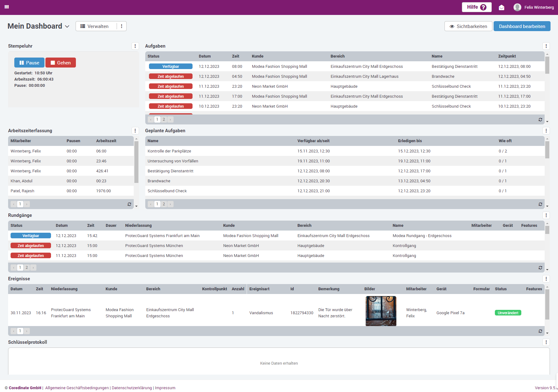This screenshot has height=392, width=558.
Task: Click the Felix Winterberg avatar icon
Action: [x=517, y=7]
